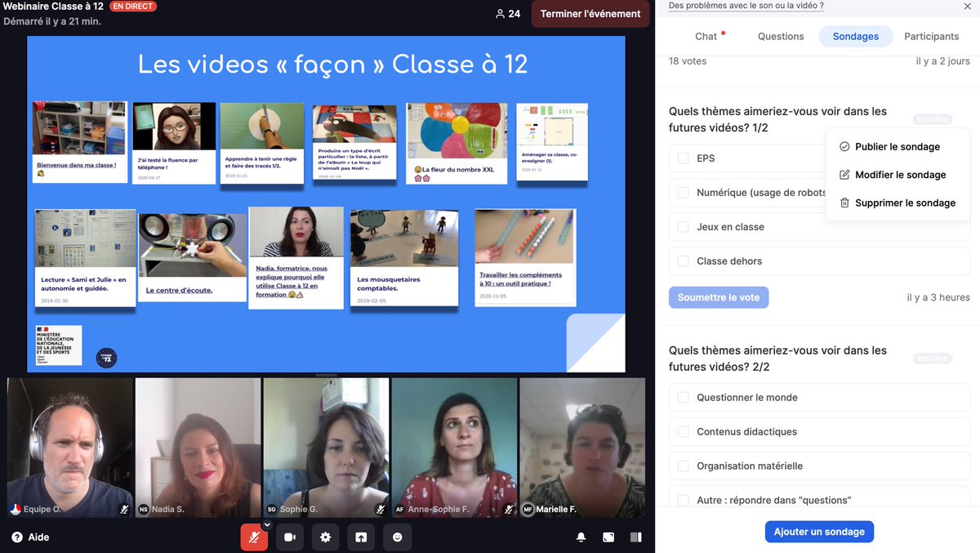Unmute the red microphone button
This screenshot has width=980, height=553.
[254, 537]
